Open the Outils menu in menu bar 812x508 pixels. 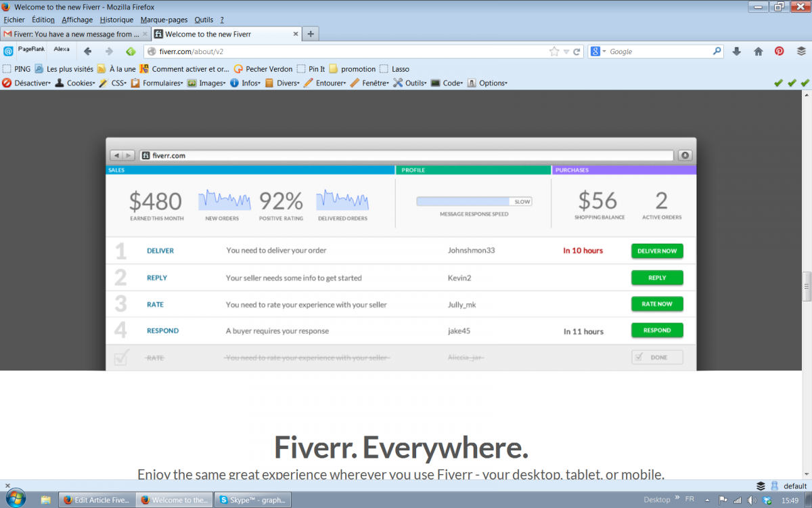pos(204,20)
